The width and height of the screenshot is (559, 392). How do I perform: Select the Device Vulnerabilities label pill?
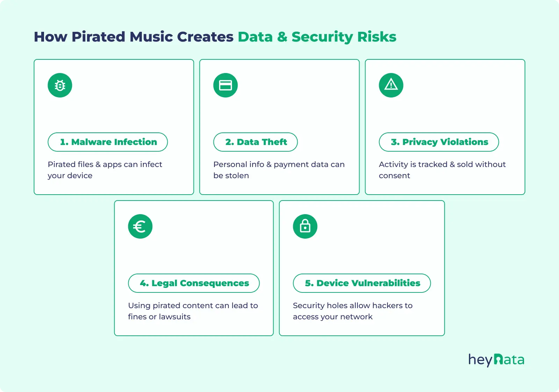click(x=362, y=283)
